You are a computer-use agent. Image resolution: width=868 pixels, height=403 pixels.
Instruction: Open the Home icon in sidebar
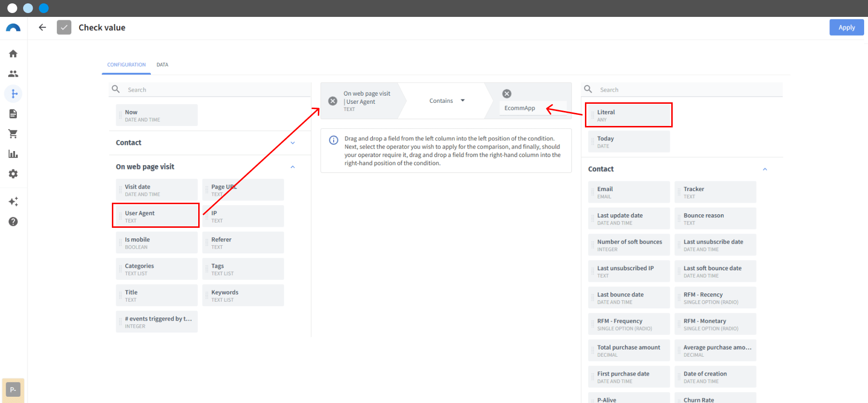tap(13, 54)
